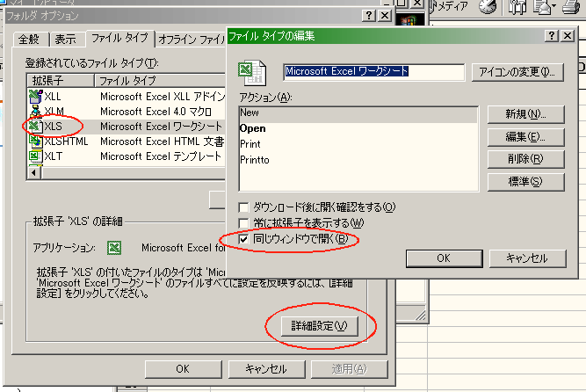Close the Edit File Type dialog
This screenshot has width=586, height=392.
click(568, 35)
